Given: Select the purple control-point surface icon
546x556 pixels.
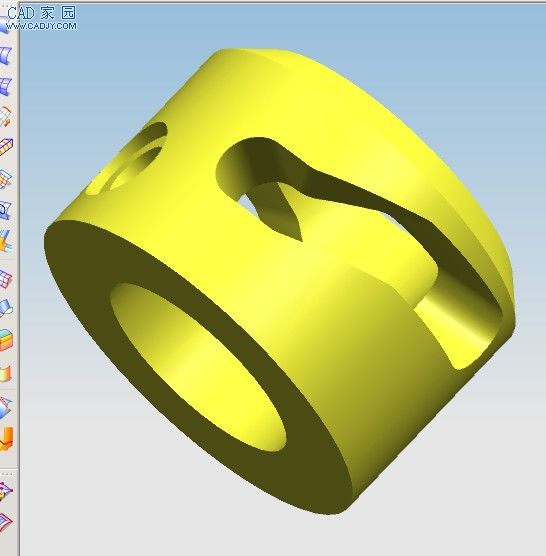Looking at the screenshot, I should click(x=6, y=491).
